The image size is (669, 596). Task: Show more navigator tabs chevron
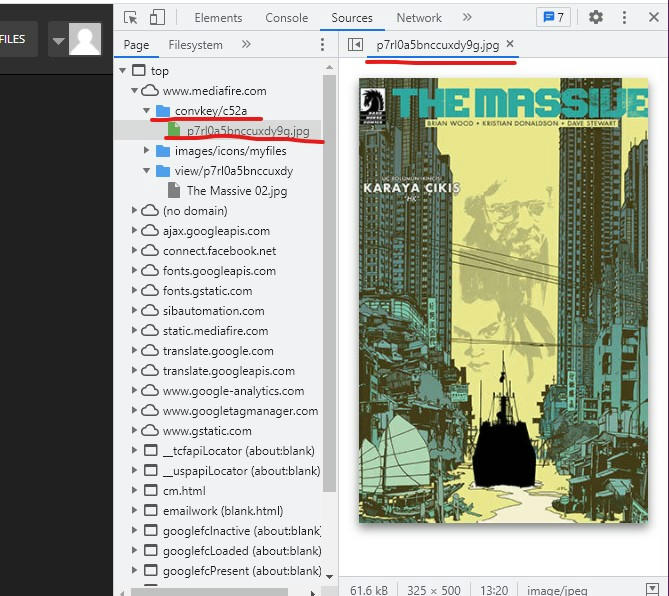(x=246, y=44)
